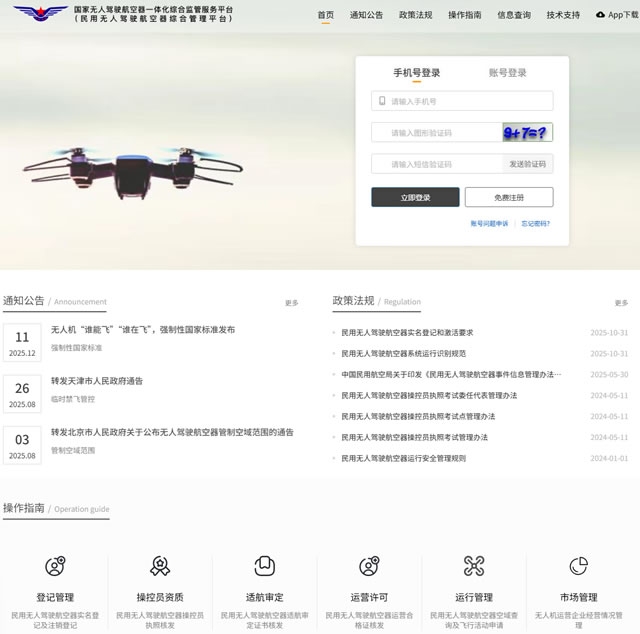Click the 03 2025.08 date box
The width and height of the screenshot is (640, 634).
point(22,445)
